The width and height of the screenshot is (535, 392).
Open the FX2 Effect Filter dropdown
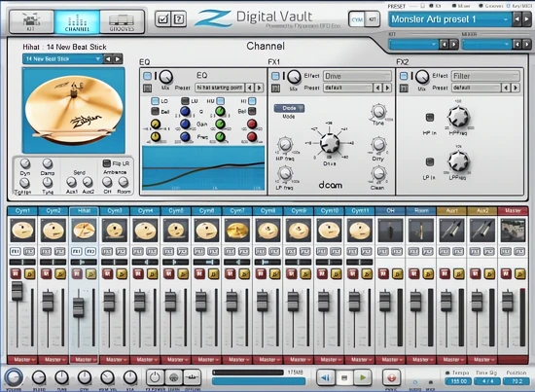[x=485, y=76]
